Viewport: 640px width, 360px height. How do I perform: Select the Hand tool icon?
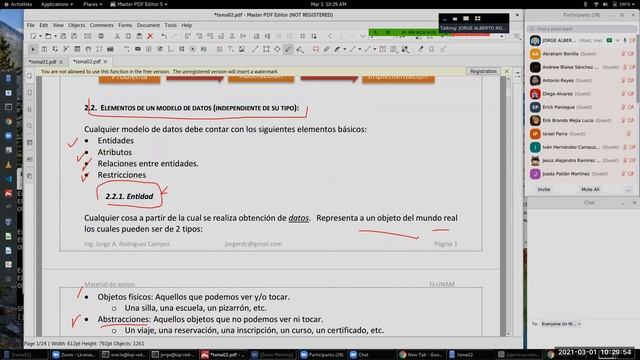coord(88,49)
